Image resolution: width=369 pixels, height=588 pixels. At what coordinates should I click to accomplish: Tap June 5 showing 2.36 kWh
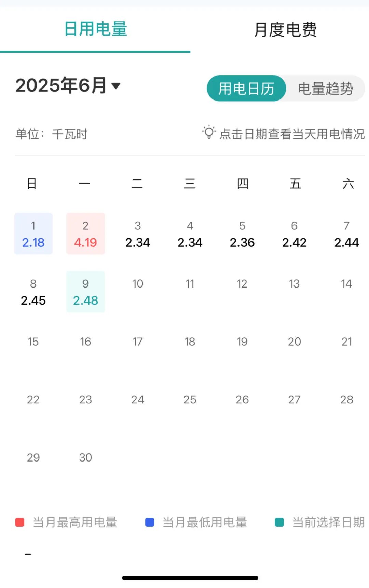point(242,234)
